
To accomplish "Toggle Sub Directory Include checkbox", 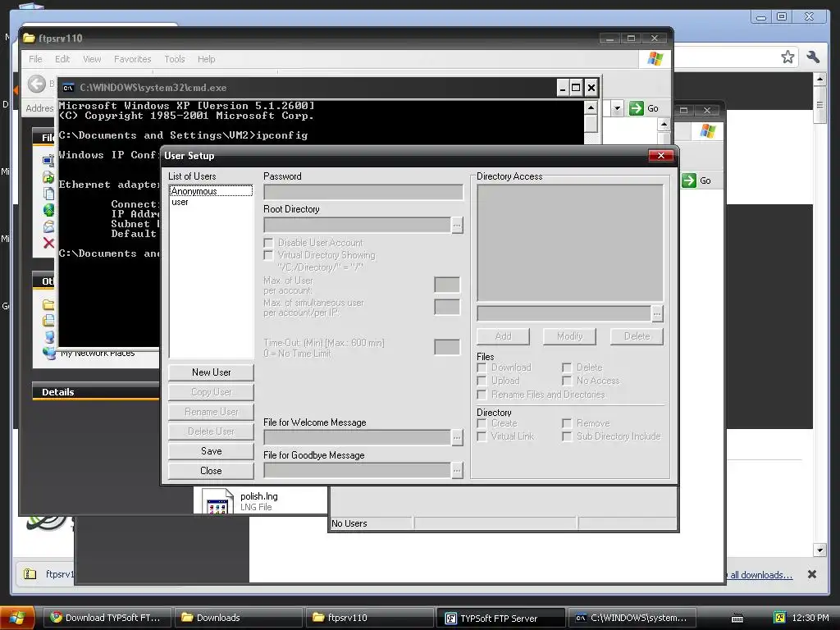I will [567, 436].
